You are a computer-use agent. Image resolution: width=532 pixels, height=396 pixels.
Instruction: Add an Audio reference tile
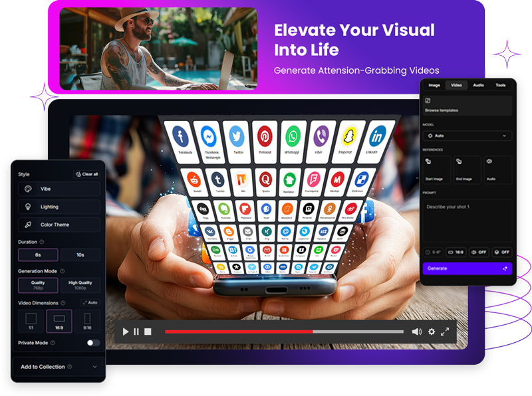tap(498, 170)
